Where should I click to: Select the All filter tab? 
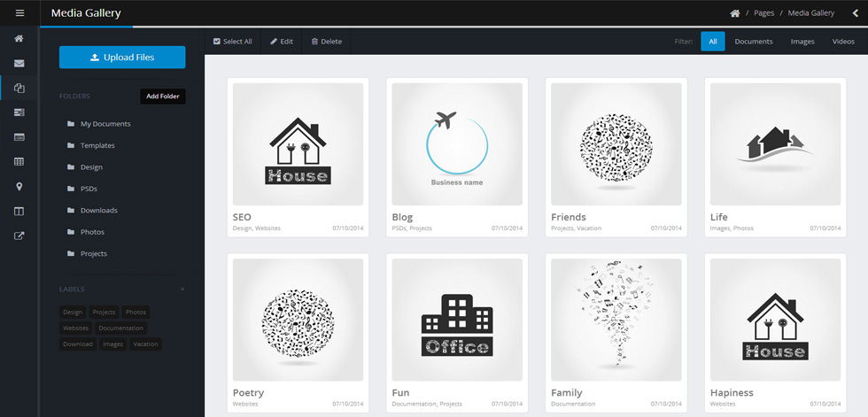(x=713, y=42)
